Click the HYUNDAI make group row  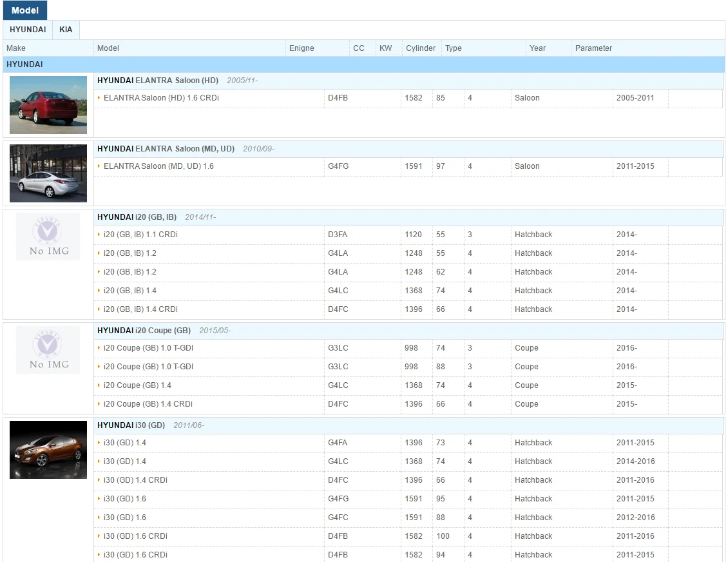tap(364, 64)
